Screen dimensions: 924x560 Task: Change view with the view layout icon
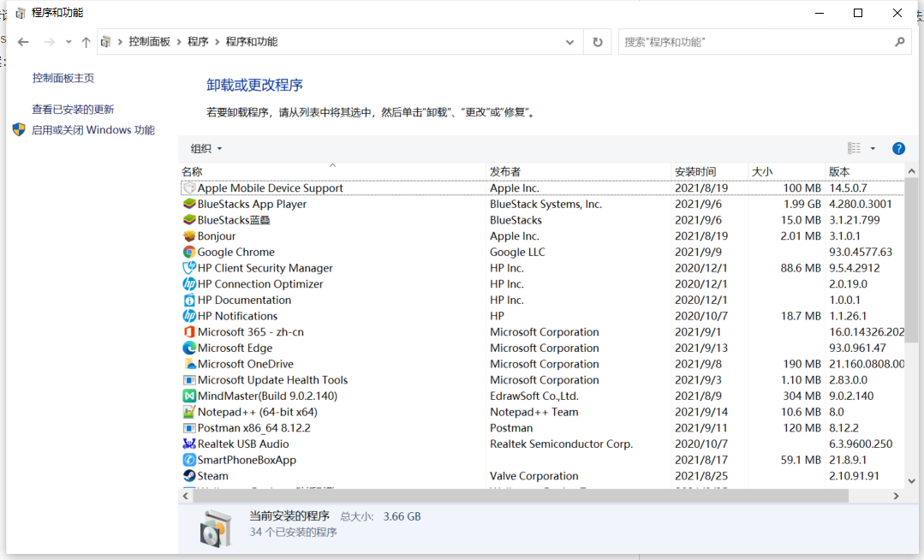pos(854,148)
